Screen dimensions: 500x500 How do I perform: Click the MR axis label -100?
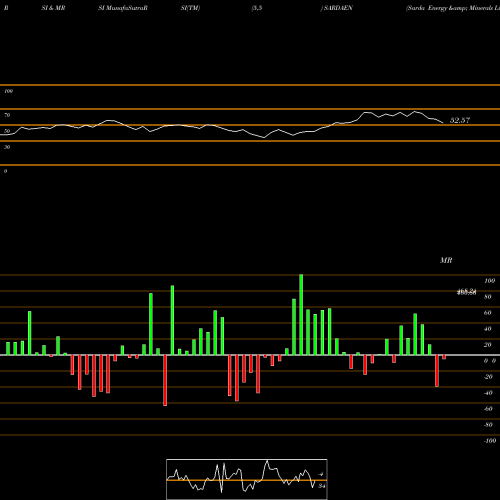coord(489,441)
